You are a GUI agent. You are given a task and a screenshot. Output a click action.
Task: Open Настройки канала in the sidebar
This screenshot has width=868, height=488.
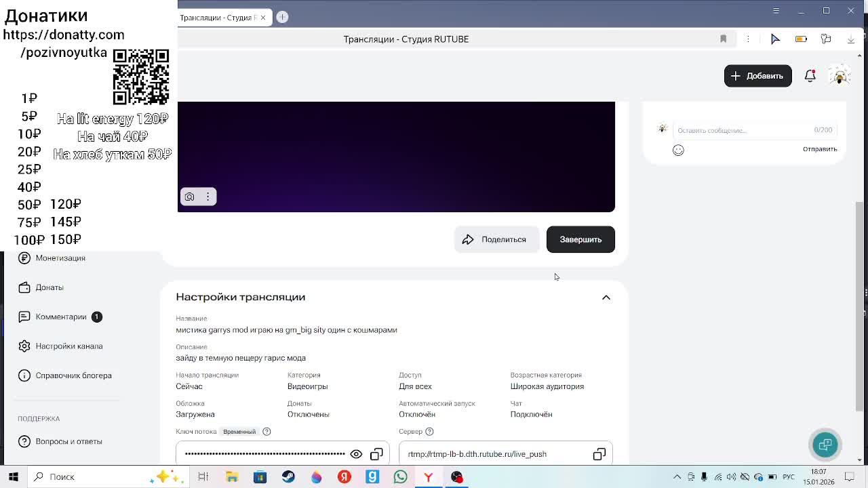(60, 346)
